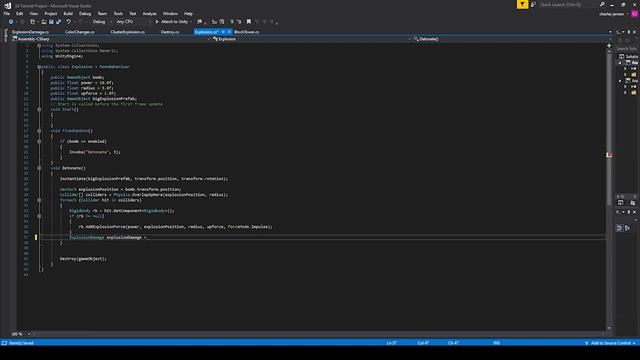Click the split editor handle above scrollbar

pos(609,45)
